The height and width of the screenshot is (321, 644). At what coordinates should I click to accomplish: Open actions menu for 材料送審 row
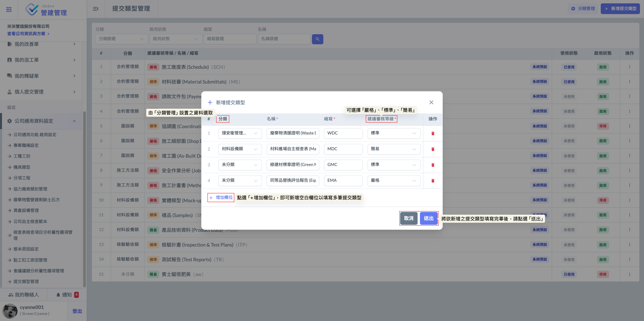coord(629,82)
